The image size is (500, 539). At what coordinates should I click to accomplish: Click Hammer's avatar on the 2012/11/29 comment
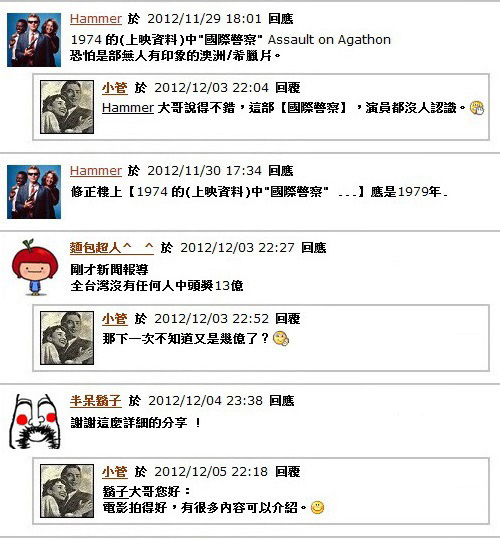pyautogui.click(x=34, y=40)
